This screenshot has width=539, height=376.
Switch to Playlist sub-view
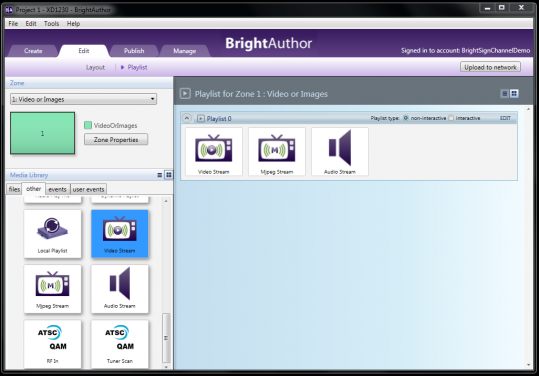point(137,67)
